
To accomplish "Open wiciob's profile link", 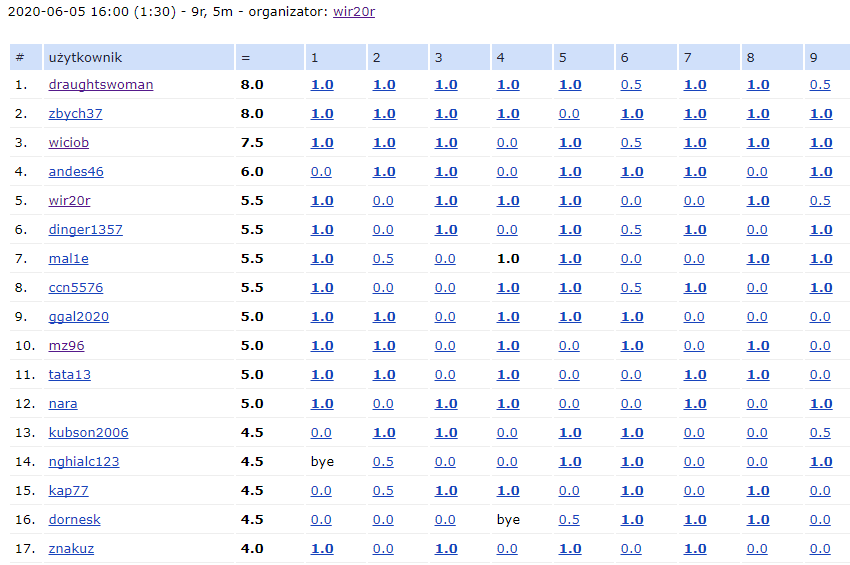I will 69,143.
